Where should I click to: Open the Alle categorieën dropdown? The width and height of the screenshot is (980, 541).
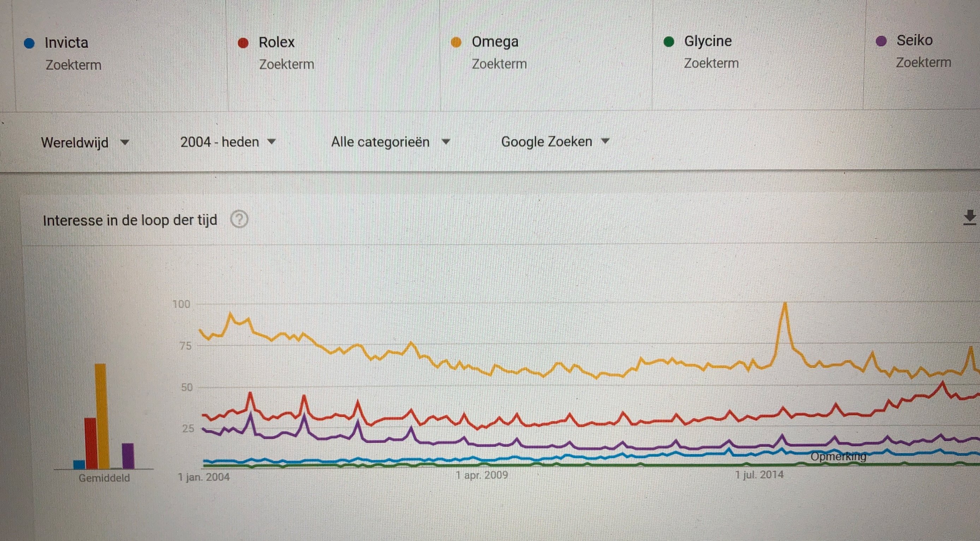(x=390, y=142)
